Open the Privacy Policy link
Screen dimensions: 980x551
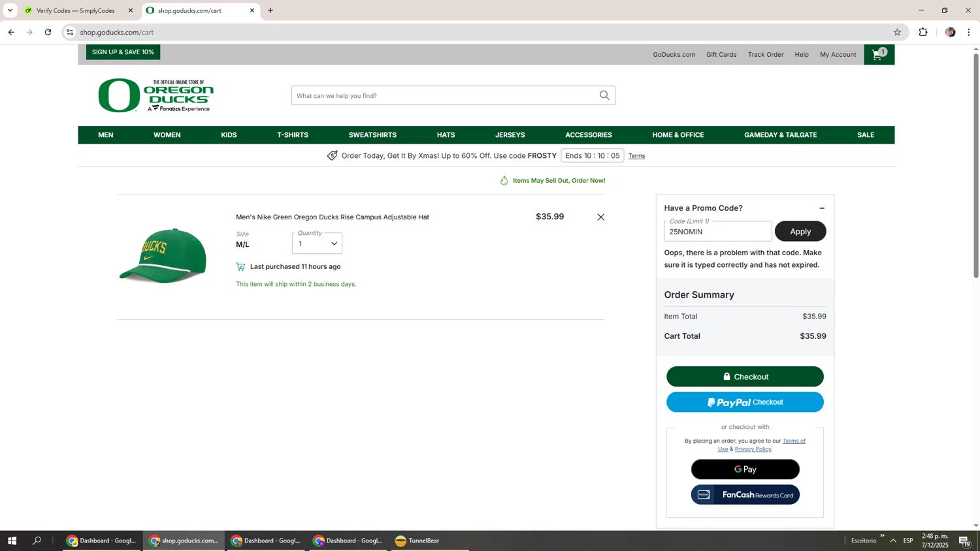click(x=753, y=449)
